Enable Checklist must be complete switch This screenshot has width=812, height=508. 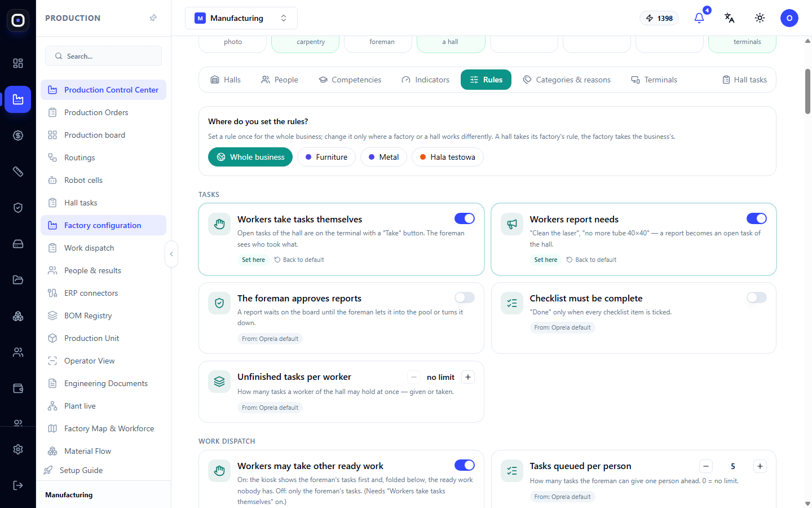(757, 297)
